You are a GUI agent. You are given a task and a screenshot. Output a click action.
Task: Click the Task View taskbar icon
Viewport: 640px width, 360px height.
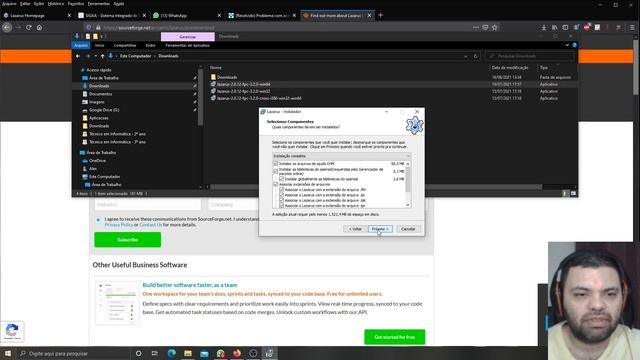[154, 353]
